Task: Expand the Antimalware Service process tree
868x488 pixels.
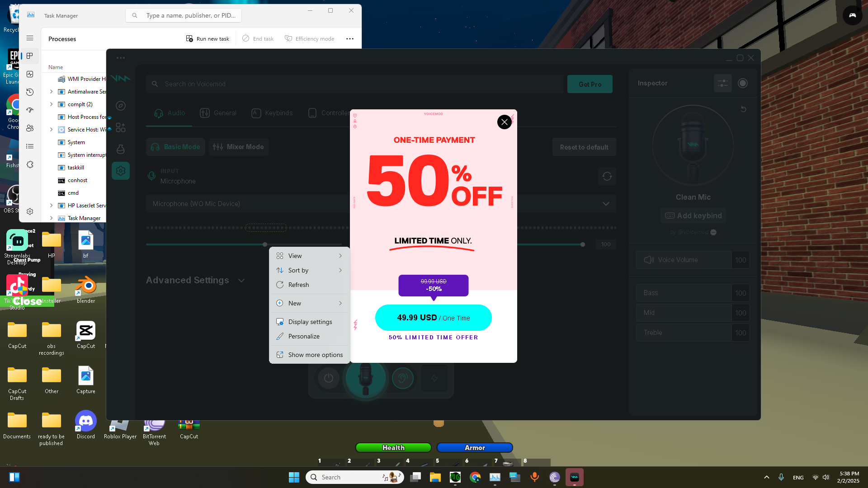Action: click(x=51, y=92)
